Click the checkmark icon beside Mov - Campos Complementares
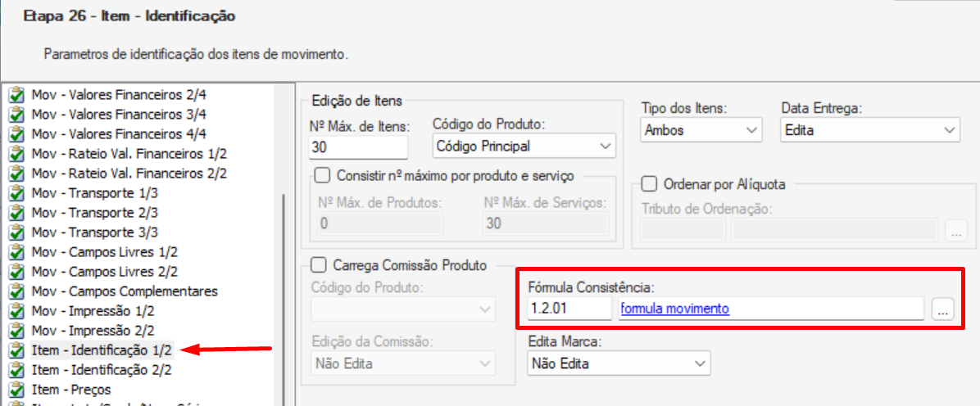This screenshot has height=406, width=980. 17,291
